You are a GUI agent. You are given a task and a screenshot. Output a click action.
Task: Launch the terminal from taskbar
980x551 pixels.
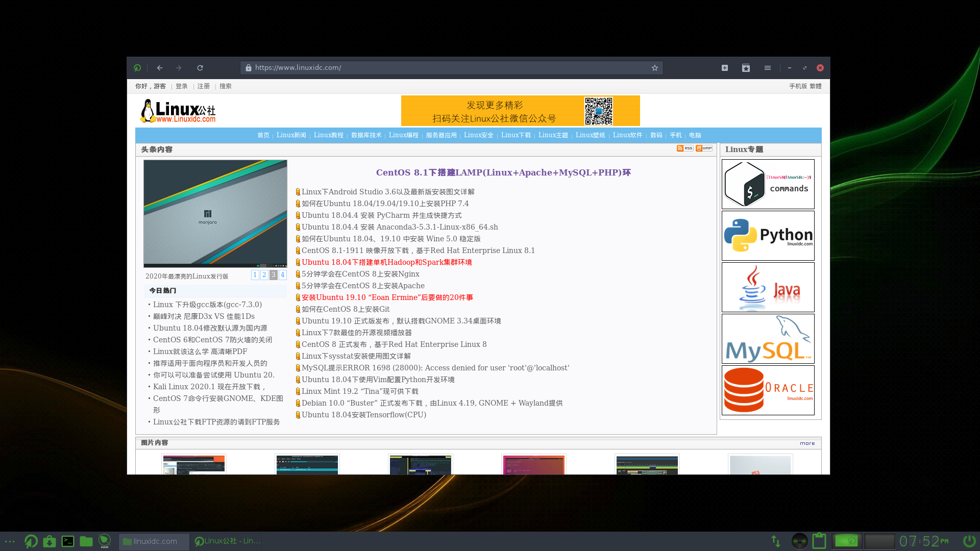point(68,541)
